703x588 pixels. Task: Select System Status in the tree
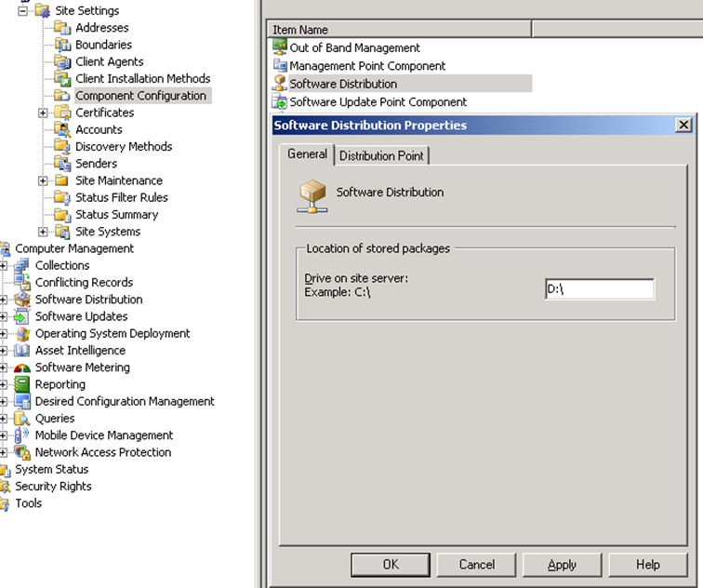[52, 469]
